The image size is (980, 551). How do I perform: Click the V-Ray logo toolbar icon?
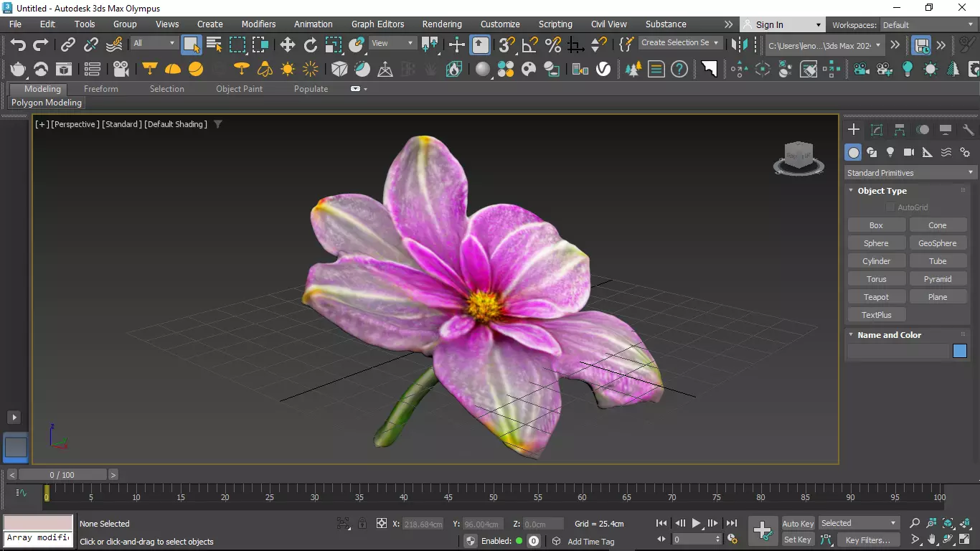603,70
